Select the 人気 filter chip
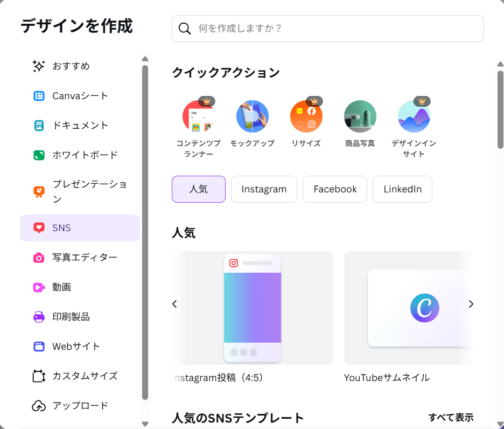This screenshot has height=429, width=504. point(199,189)
